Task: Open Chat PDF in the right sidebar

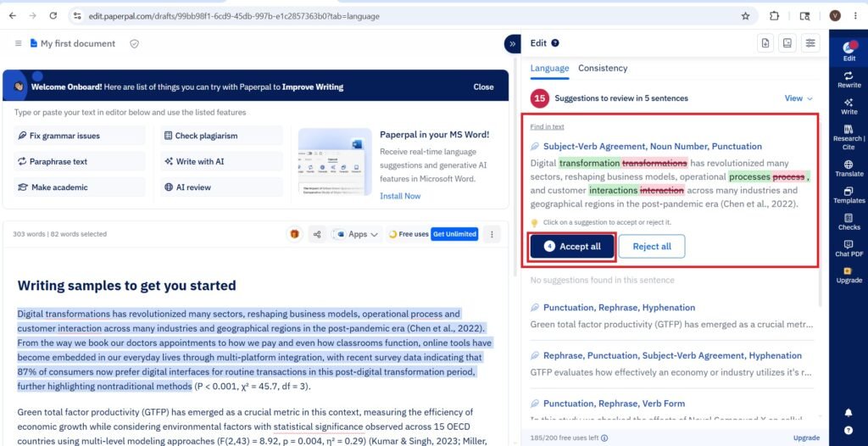Action: 849,248
